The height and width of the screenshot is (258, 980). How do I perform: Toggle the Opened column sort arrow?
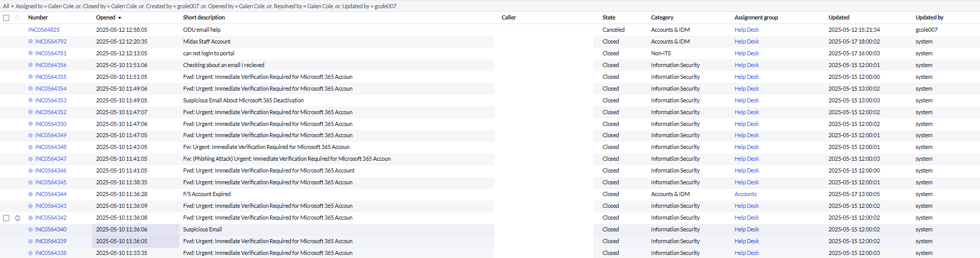(120, 18)
